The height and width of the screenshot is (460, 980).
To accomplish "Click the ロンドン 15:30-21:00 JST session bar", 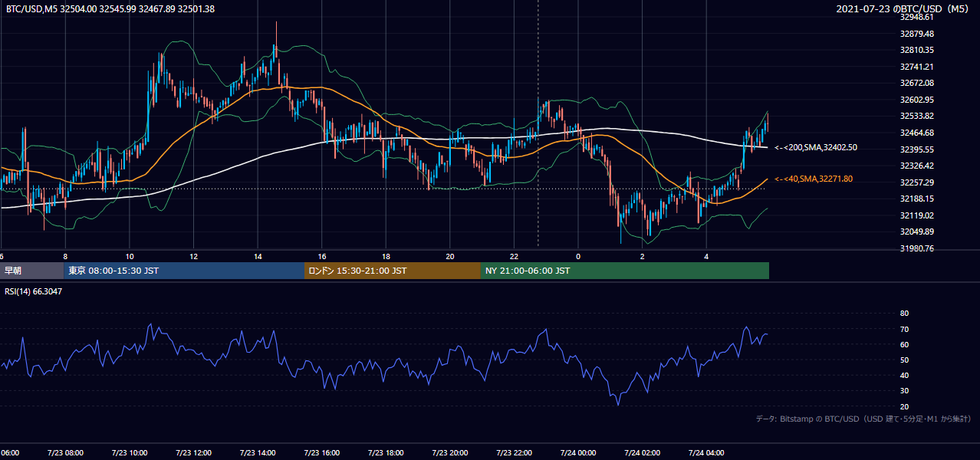I will (393, 271).
